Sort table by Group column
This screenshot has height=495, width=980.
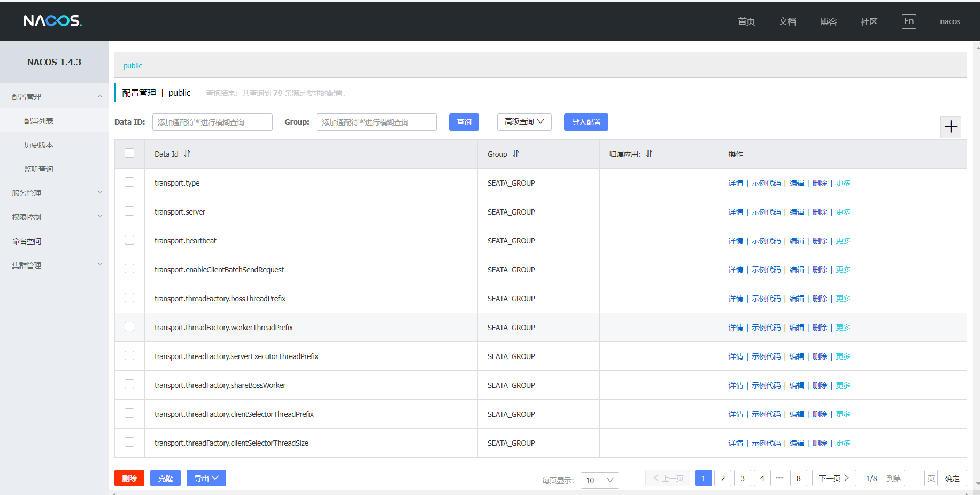pyautogui.click(x=515, y=154)
